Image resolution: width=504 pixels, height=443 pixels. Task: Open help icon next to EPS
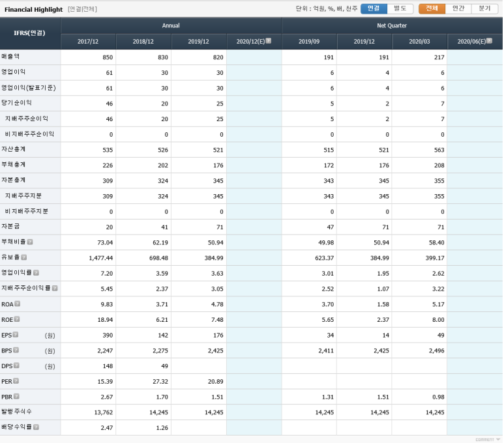16,335
